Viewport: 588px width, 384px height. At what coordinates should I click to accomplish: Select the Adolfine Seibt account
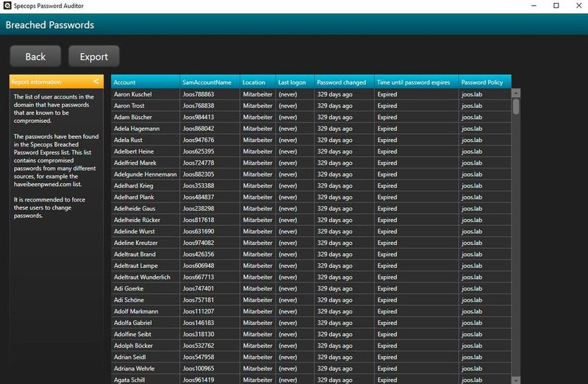point(132,335)
